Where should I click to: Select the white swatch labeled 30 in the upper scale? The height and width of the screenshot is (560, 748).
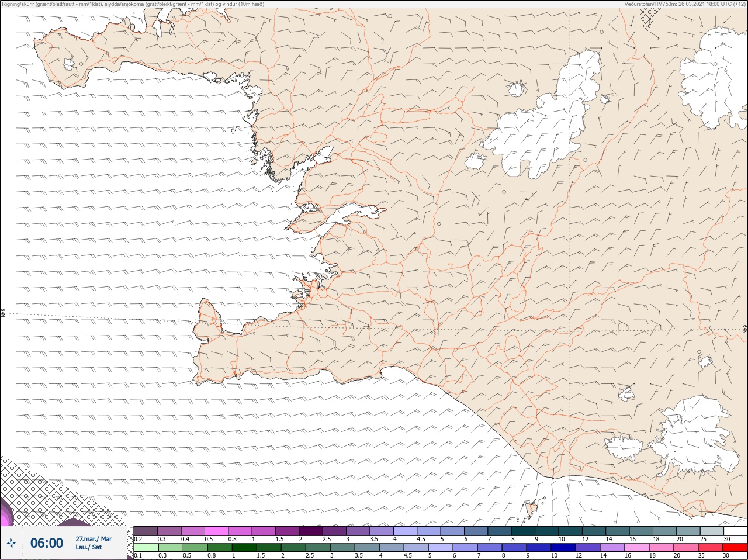735,531
